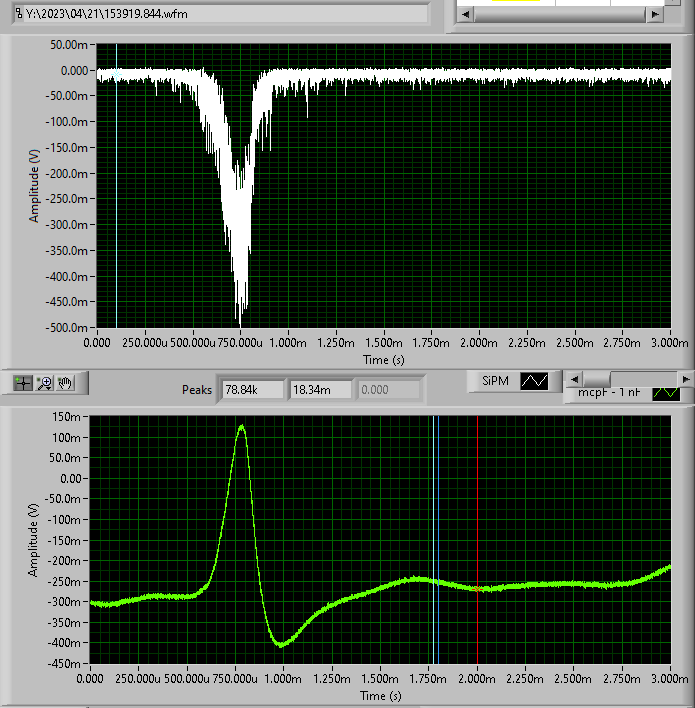The image size is (695, 708).
Task: Click the Peaks value field 78.84k
Action: click(x=252, y=390)
